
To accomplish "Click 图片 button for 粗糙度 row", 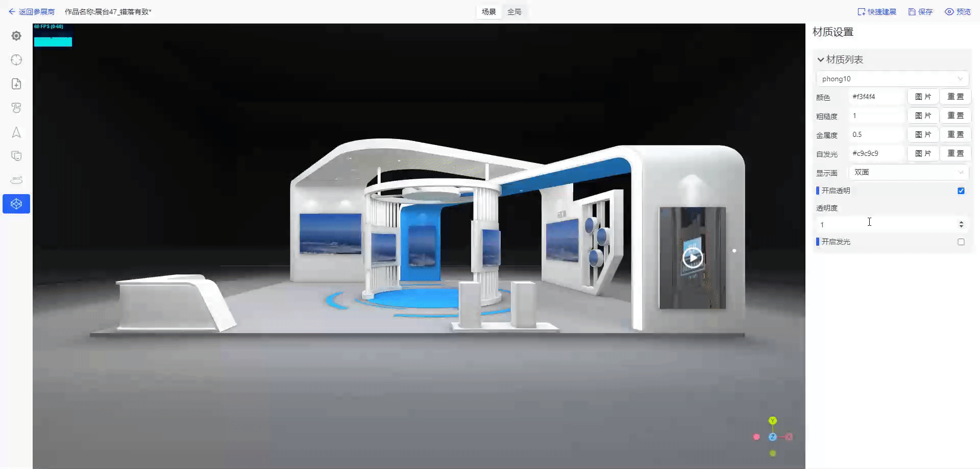I will point(922,115).
